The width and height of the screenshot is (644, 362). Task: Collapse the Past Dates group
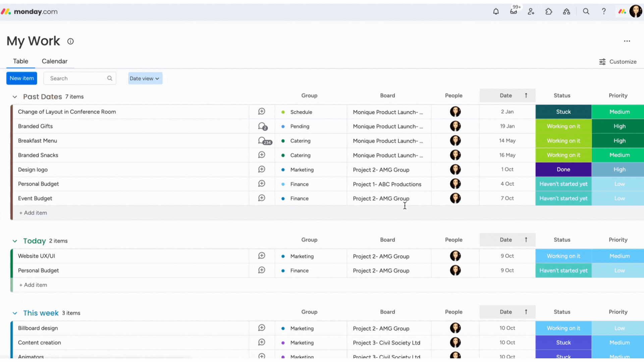click(x=15, y=97)
